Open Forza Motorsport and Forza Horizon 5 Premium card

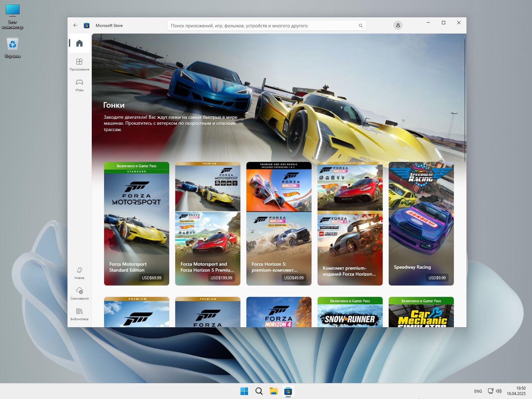[208, 223]
